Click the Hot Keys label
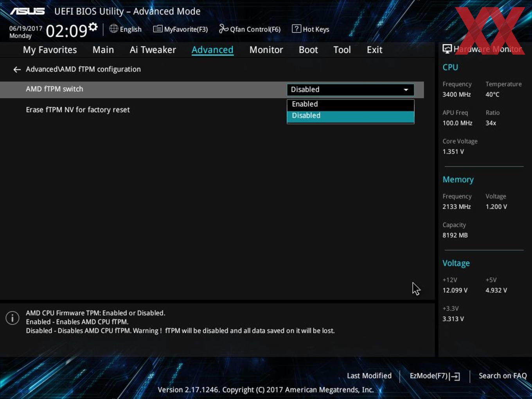532x399 pixels. tap(316, 29)
